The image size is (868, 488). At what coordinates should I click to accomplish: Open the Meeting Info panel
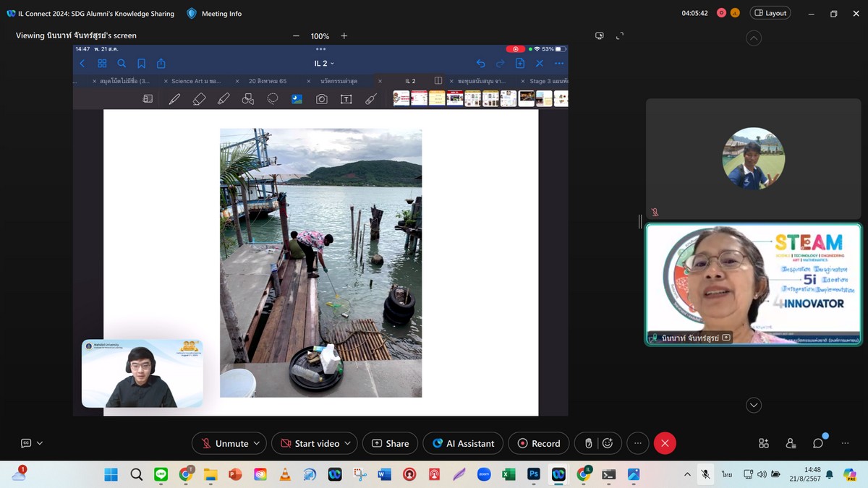pyautogui.click(x=214, y=13)
